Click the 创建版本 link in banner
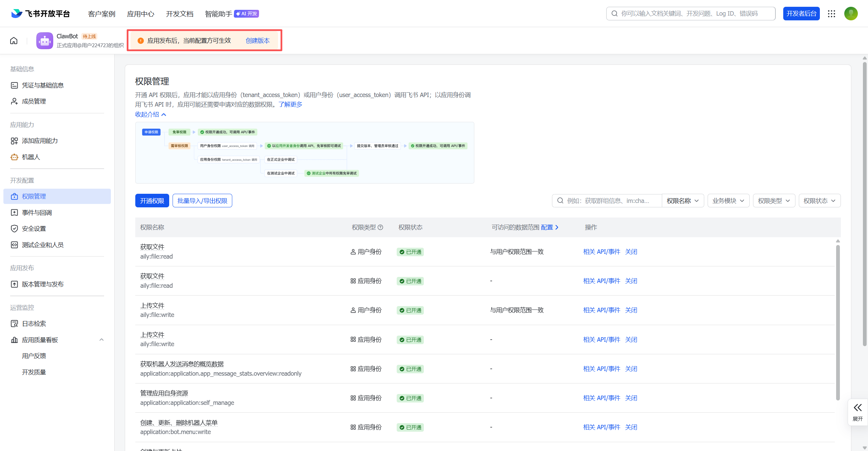The image size is (868, 451). (x=257, y=41)
